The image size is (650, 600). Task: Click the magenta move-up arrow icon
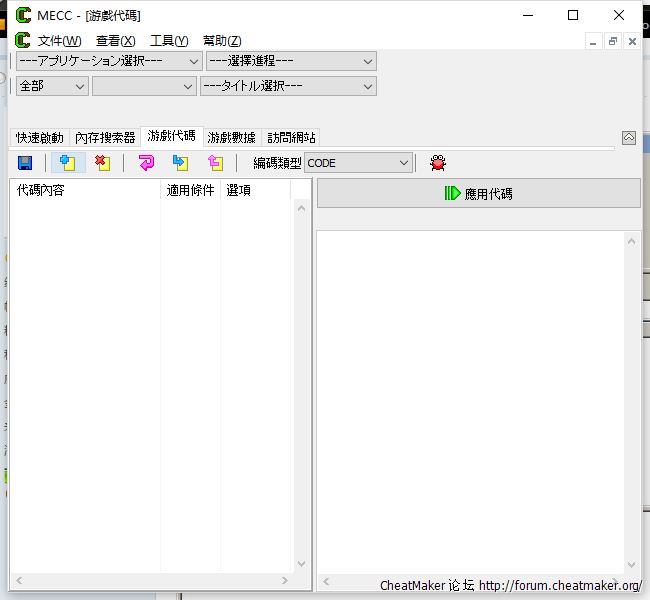coord(215,163)
